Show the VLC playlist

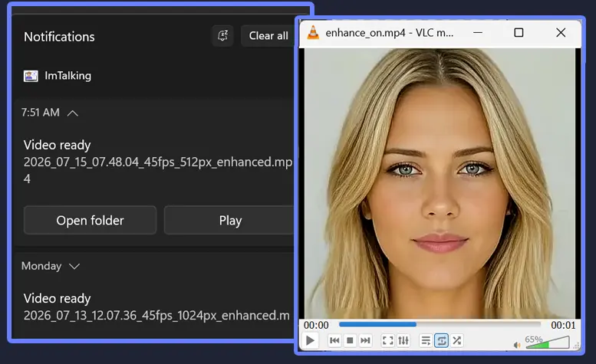(x=426, y=340)
